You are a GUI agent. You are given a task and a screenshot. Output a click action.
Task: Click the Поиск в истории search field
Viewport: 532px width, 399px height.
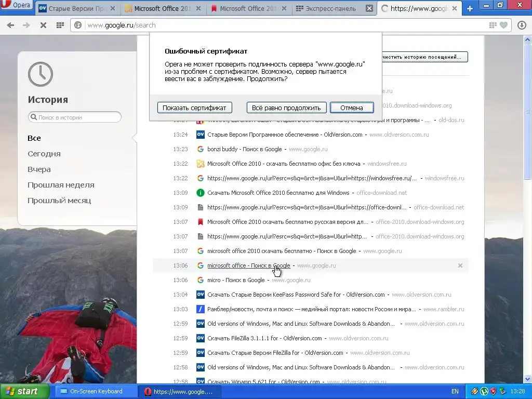(x=75, y=117)
